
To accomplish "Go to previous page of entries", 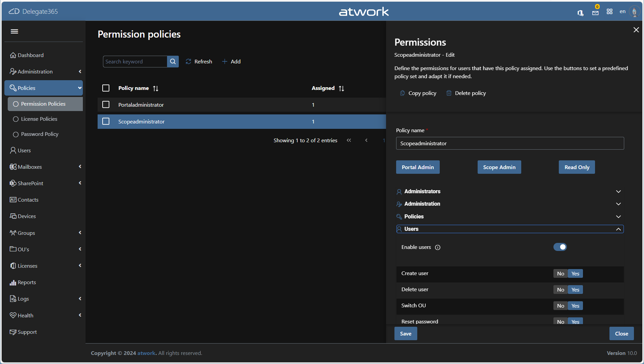I will (366, 140).
